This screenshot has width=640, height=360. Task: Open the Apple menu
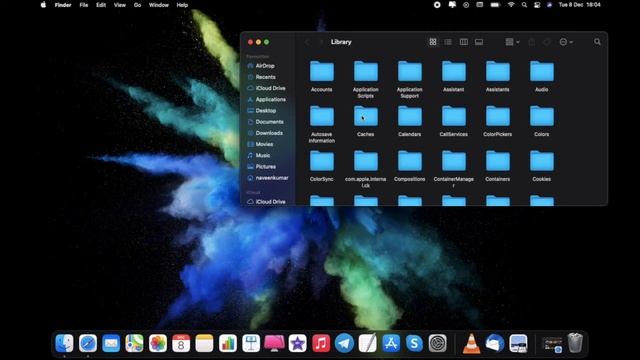point(43,5)
